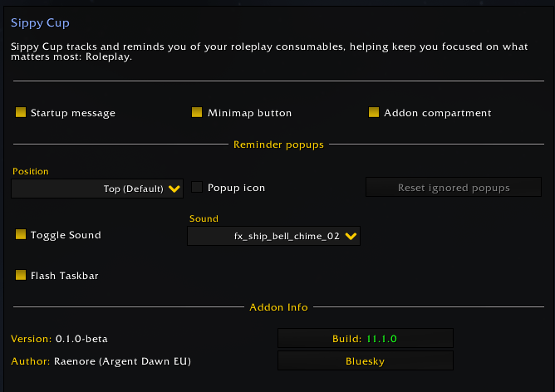Turn off the Toggle Sound checkbox
555x392 pixels.
(x=21, y=234)
